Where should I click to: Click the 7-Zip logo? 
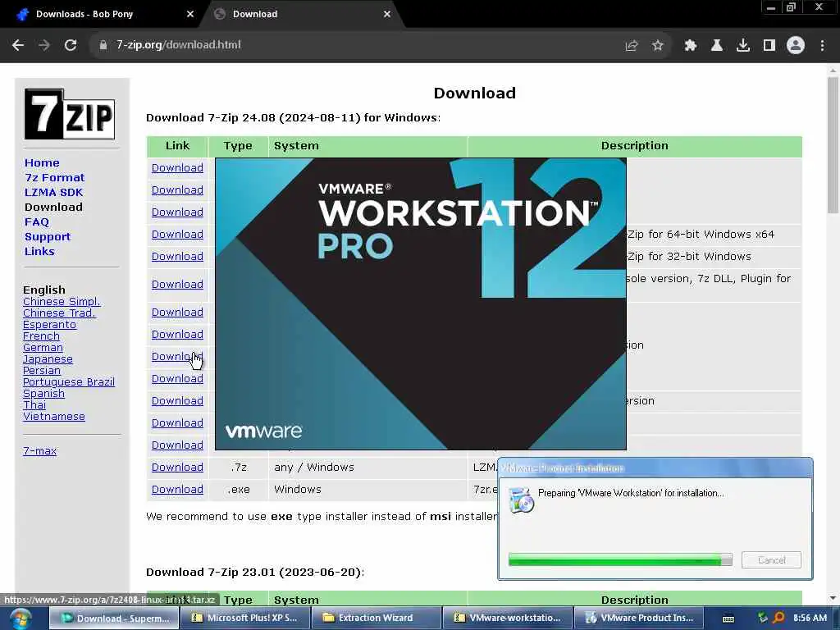(x=70, y=113)
